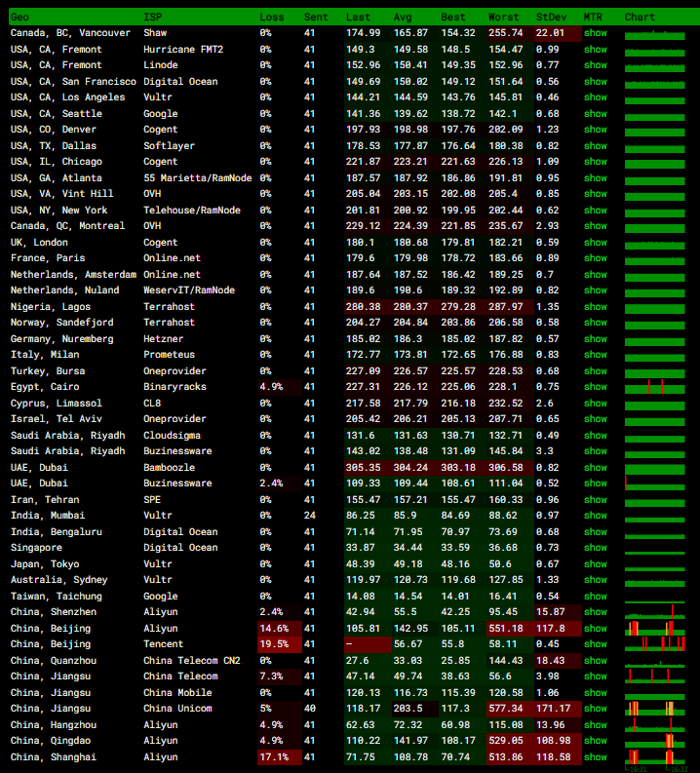The height and width of the screenshot is (773, 700).
Task: Show MTR for Dallas Softlayer row
Action: pos(595,146)
